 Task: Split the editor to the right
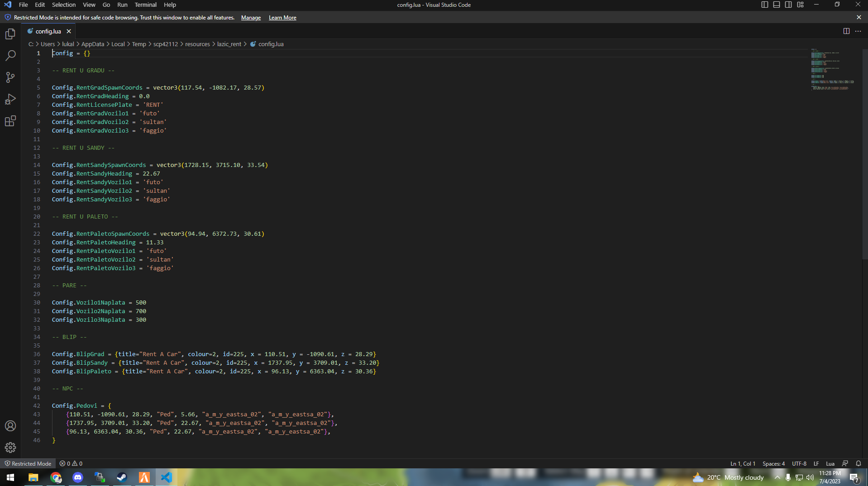pos(846,31)
